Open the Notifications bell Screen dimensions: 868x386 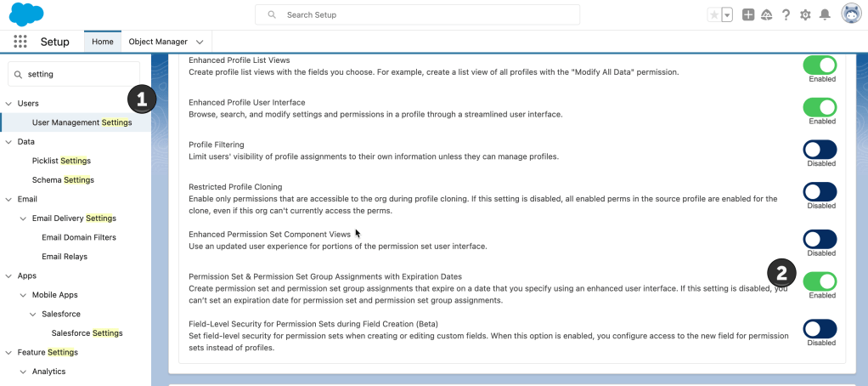[x=825, y=14]
